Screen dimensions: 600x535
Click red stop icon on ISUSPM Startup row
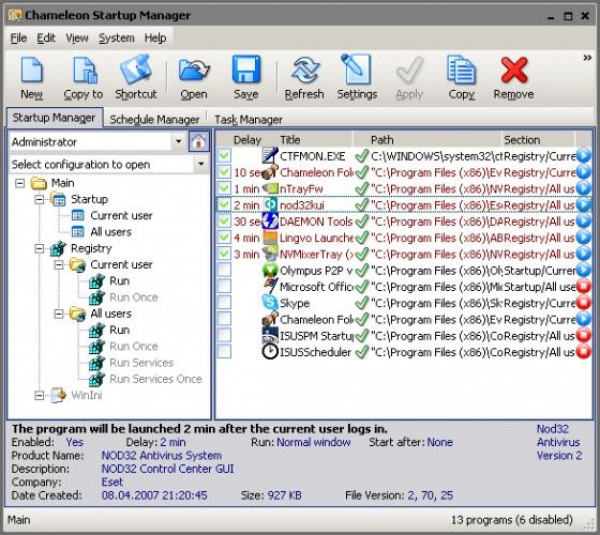click(x=583, y=336)
